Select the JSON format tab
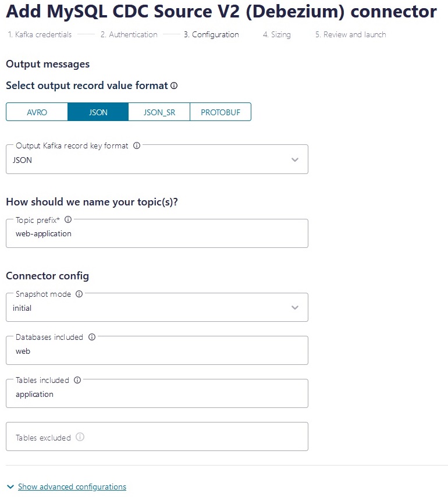 pyautogui.click(x=98, y=112)
